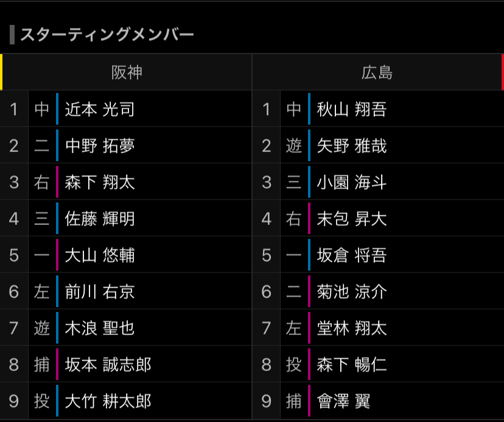Click catcher 會澤 翼's name

343,401
